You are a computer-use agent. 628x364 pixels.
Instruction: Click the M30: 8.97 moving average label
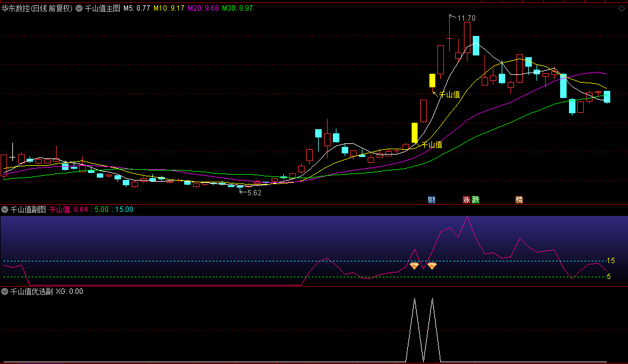[x=237, y=8]
